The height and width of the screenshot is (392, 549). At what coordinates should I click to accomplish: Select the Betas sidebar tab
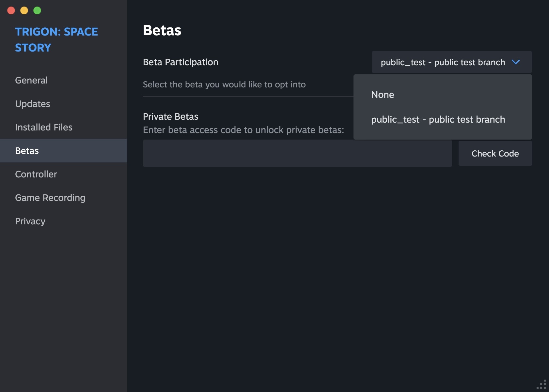click(x=27, y=151)
